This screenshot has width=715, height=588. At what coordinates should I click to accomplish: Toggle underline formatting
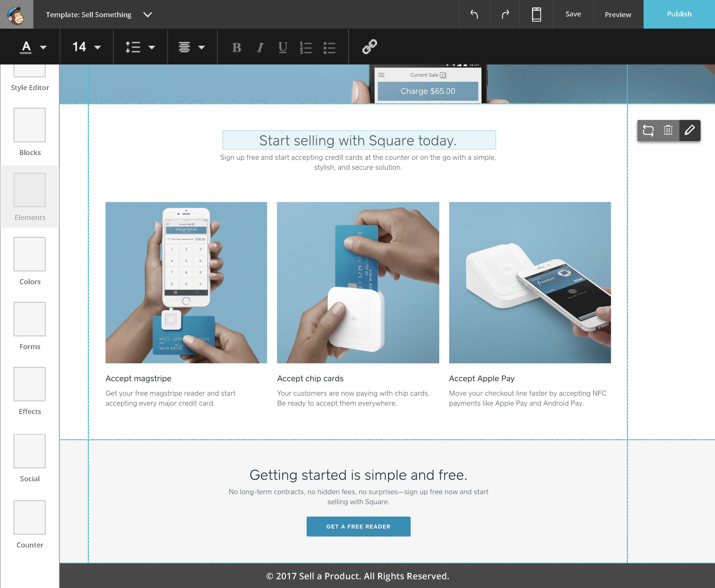[x=283, y=47]
